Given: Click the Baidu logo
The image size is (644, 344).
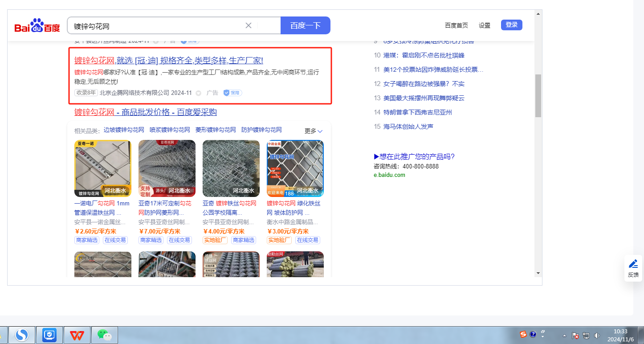Looking at the screenshot, I should point(37,25).
